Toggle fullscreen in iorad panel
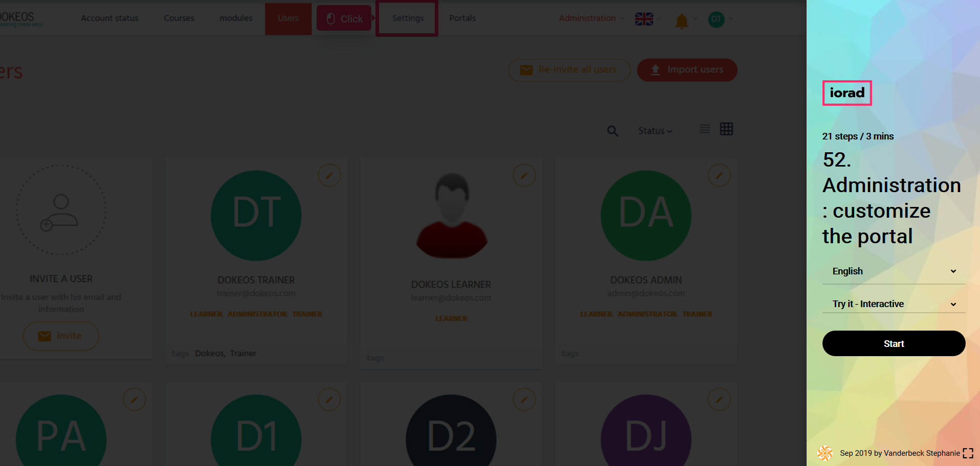This screenshot has height=466, width=980. coord(968,453)
